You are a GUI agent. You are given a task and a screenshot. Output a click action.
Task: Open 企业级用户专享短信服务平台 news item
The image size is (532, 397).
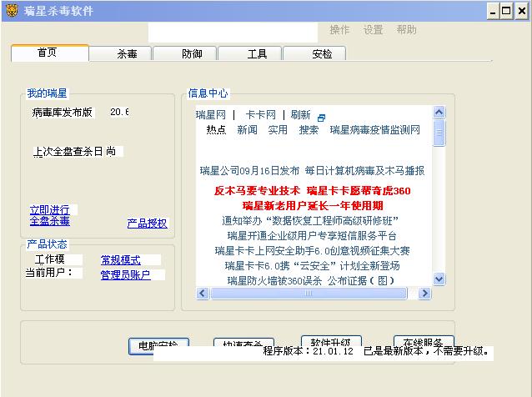(x=312, y=236)
